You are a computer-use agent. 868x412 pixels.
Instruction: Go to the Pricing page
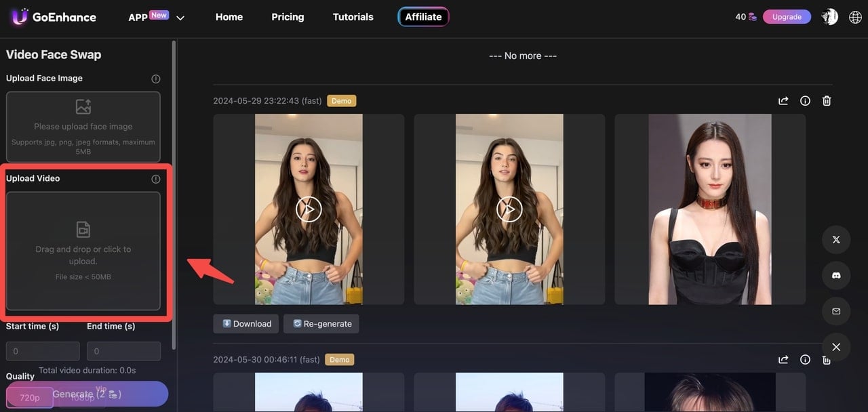[288, 17]
